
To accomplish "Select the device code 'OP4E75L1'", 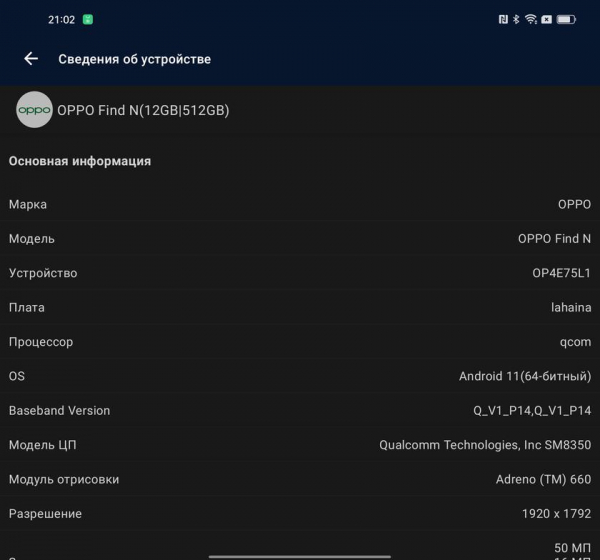I will (x=561, y=273).
